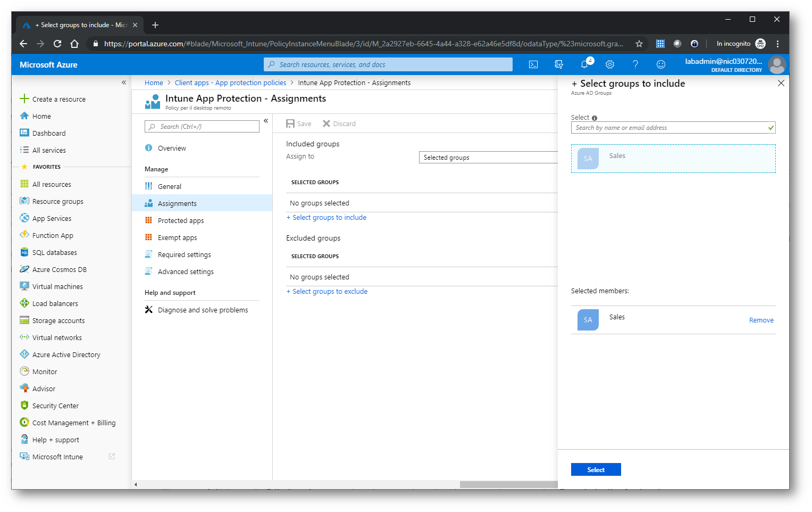This screenshot has height=512, width=812.
Task: Open labadmin account avatar
Action: [777, 65]
